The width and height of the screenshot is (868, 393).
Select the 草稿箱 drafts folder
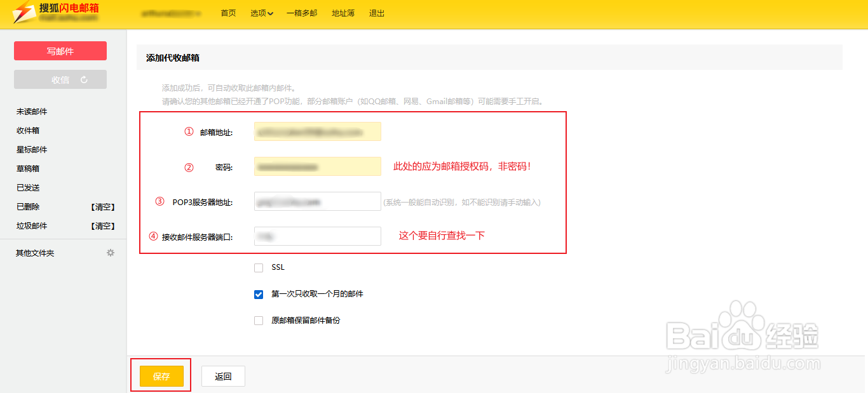click(27, 168)
